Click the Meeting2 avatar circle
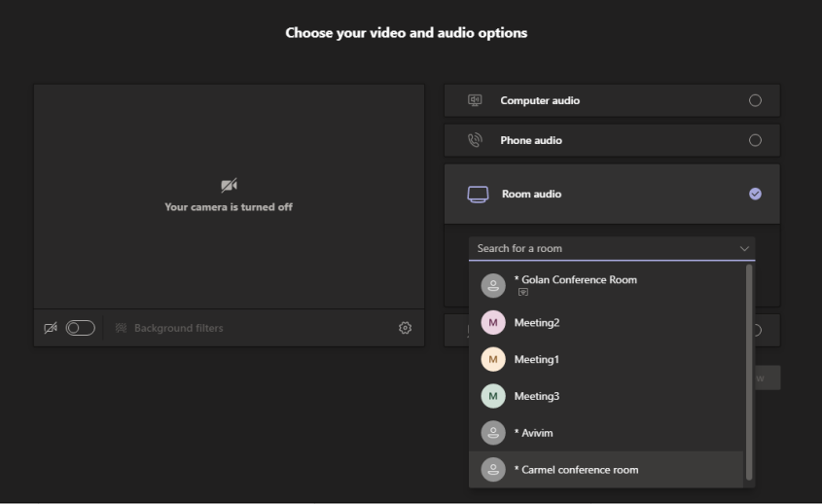 [493, 323]
